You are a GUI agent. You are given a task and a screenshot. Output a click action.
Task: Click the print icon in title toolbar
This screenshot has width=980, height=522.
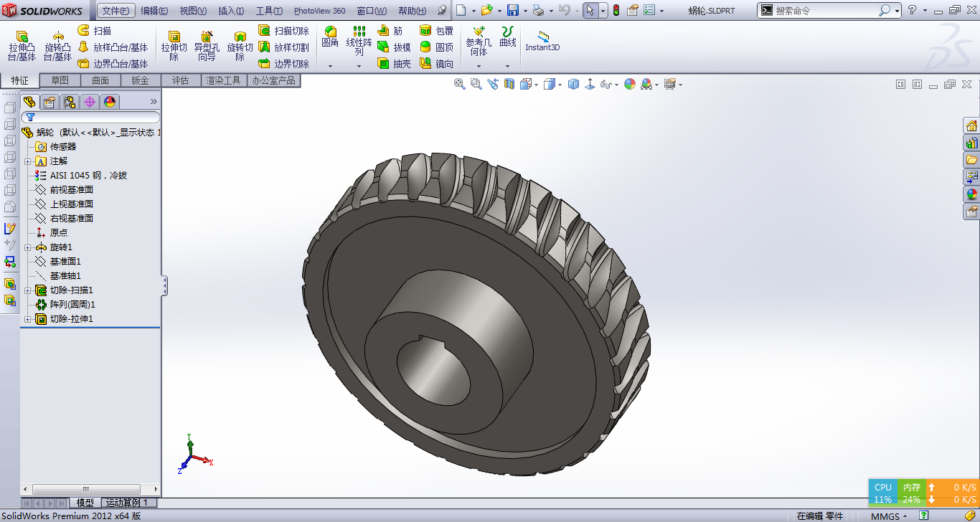[539, 11]
